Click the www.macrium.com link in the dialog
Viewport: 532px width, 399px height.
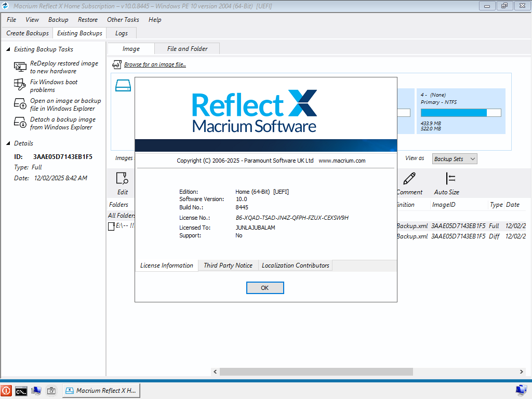click(342, 161)
